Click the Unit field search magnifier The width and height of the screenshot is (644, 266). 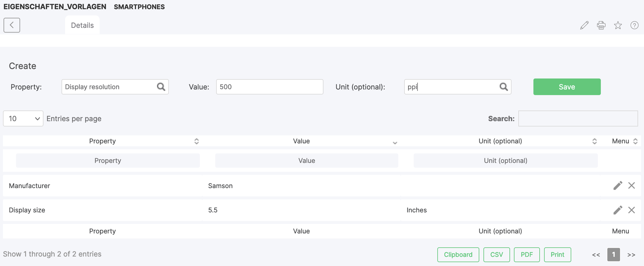pos(504,87)
